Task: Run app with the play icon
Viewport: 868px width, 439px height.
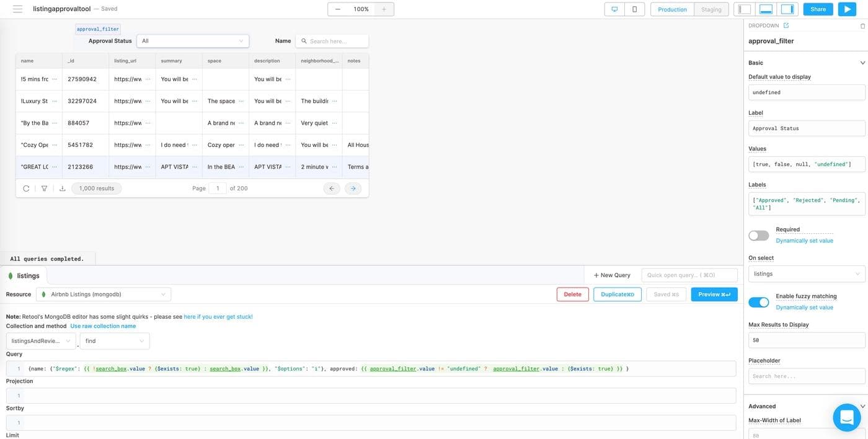Action: click(x=847, y=9)
